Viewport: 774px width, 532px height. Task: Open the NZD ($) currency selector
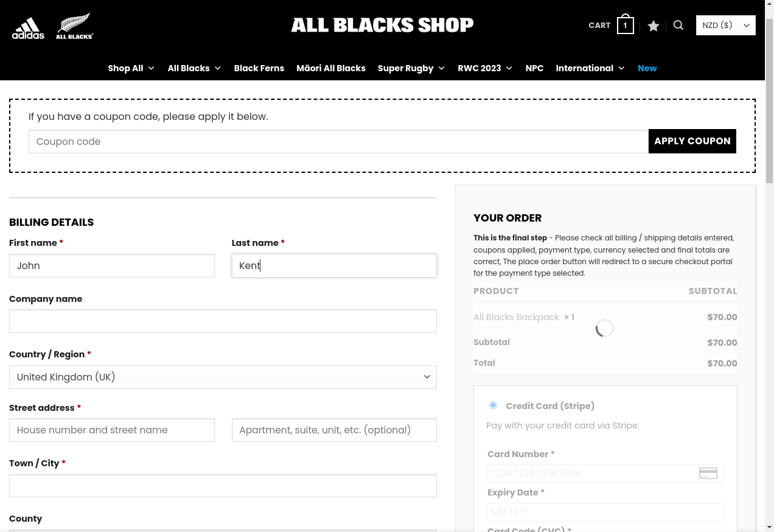pos(725,25)
